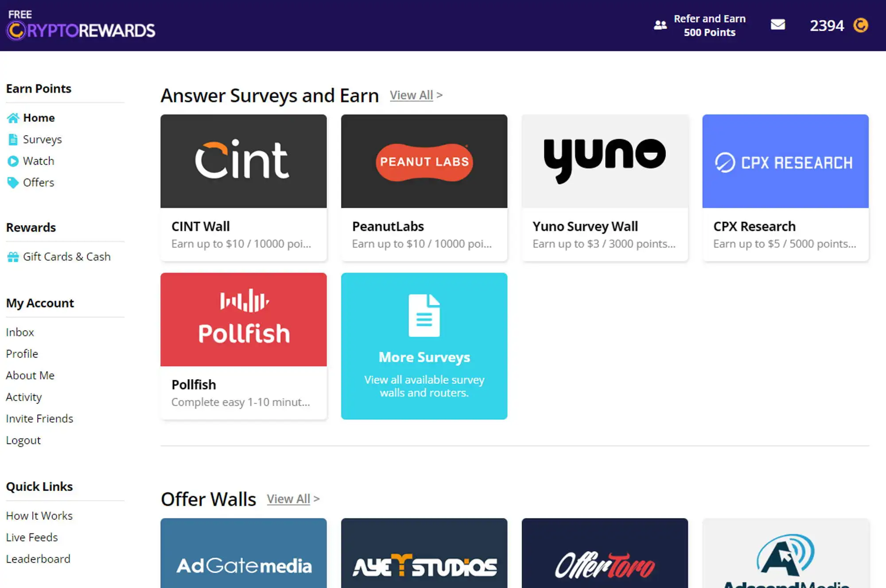
Task: Open About Me page
Action: tap(30, 375)
